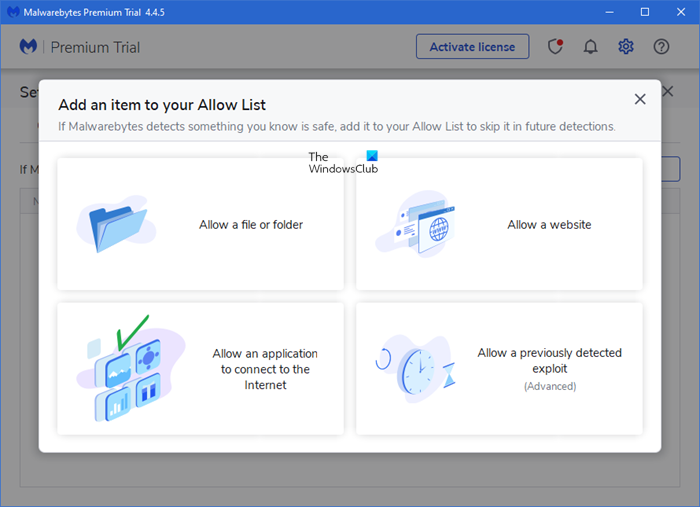Click the clock and hourglass illustration
This screenshot has width=700, height=507.
pos(415,369)
